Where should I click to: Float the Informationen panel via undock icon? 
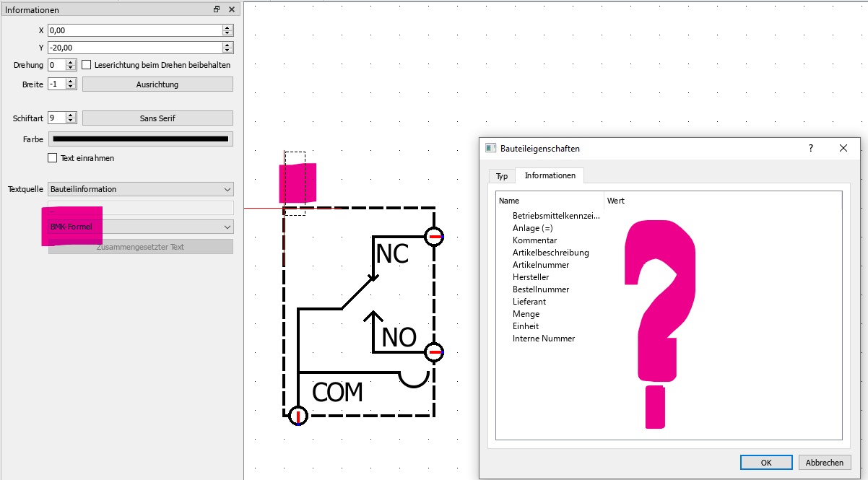(217, 10)
